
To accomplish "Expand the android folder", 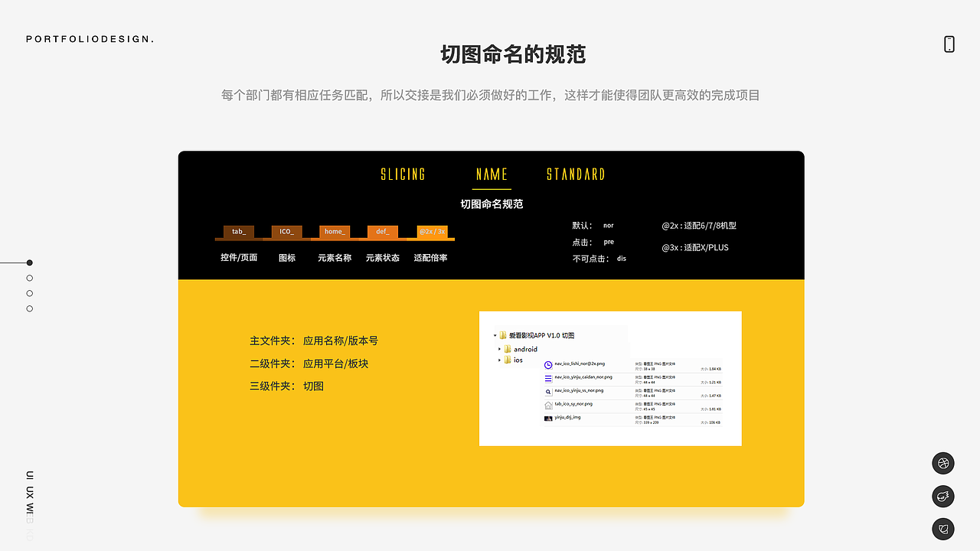I will (x=499, y=349).
